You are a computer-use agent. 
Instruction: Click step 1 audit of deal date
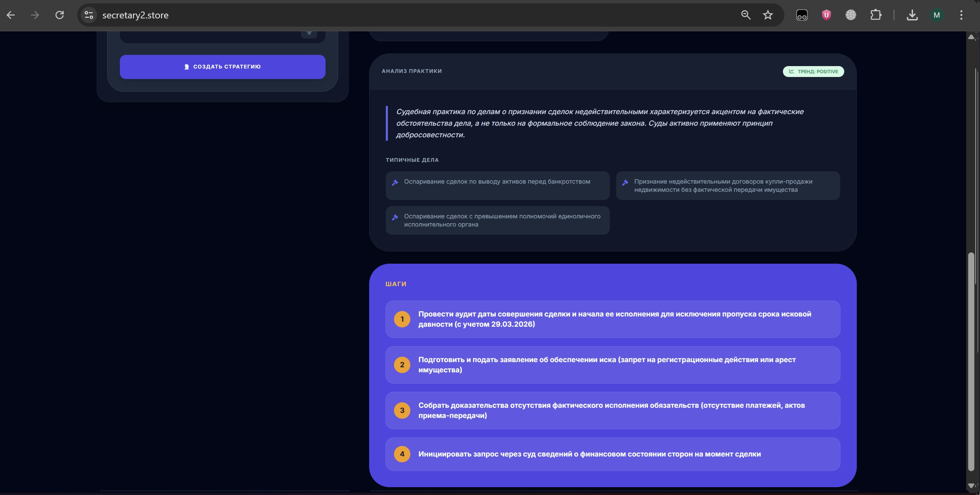click(613, 319)
